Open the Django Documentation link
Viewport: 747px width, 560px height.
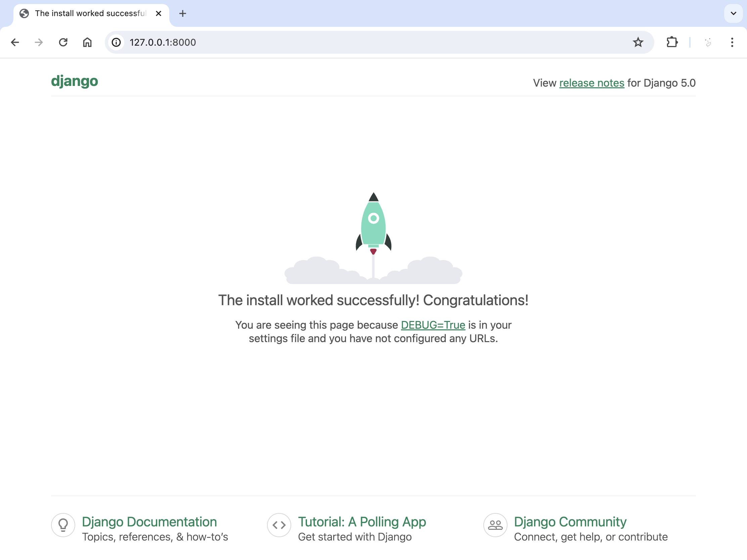click(149, 522)
